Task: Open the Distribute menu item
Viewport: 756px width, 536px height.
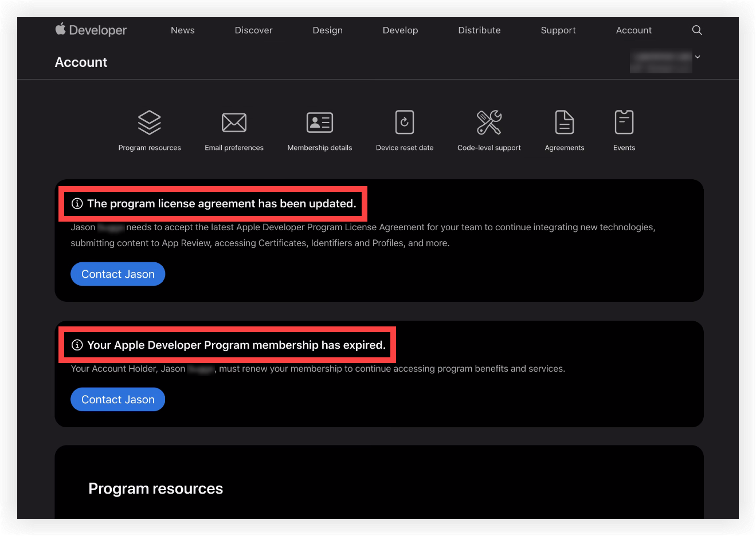Action: pyautogui.click(x=480, y=30)
